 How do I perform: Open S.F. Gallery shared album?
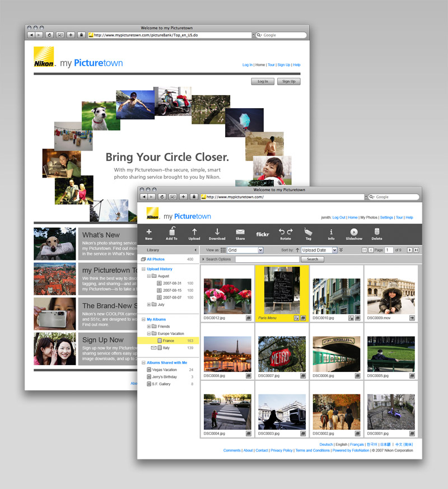161,384
